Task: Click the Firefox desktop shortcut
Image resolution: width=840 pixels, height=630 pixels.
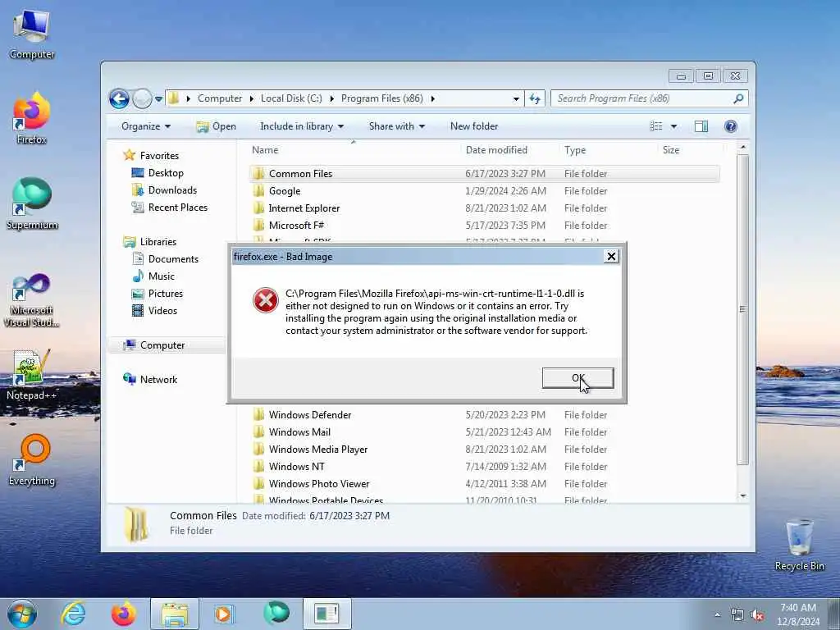Action: click(x=32, y=118)
